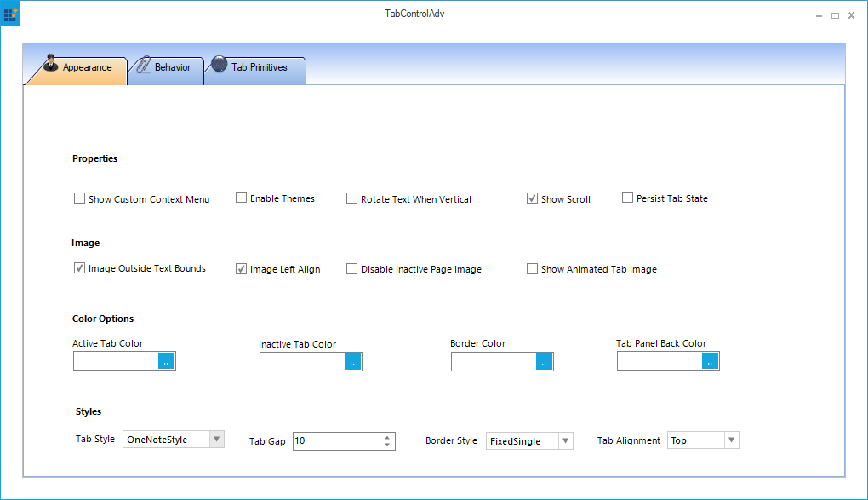Enable Show Custom Context Menu checkbox
This screenshot has height=500, width=868.
coord(80,198)
